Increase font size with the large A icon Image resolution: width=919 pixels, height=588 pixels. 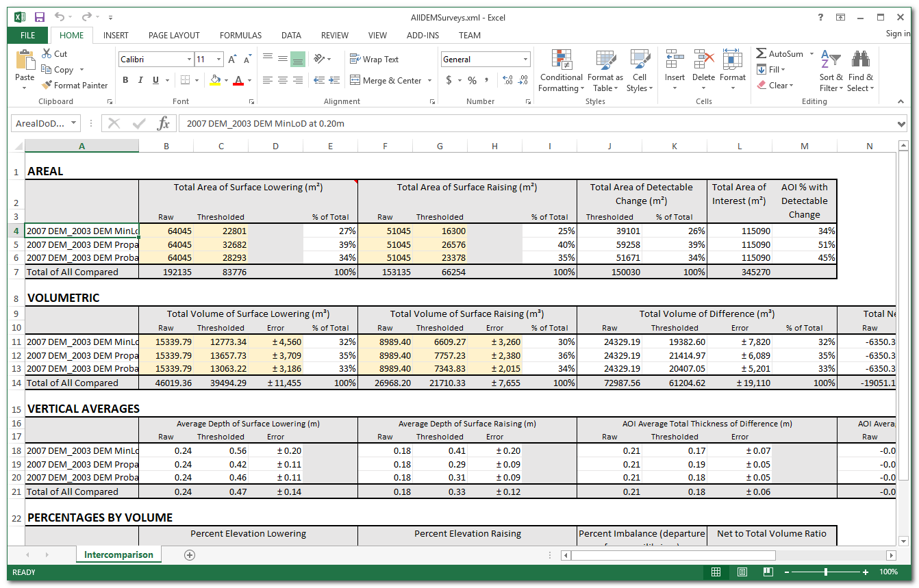(233, 60)
